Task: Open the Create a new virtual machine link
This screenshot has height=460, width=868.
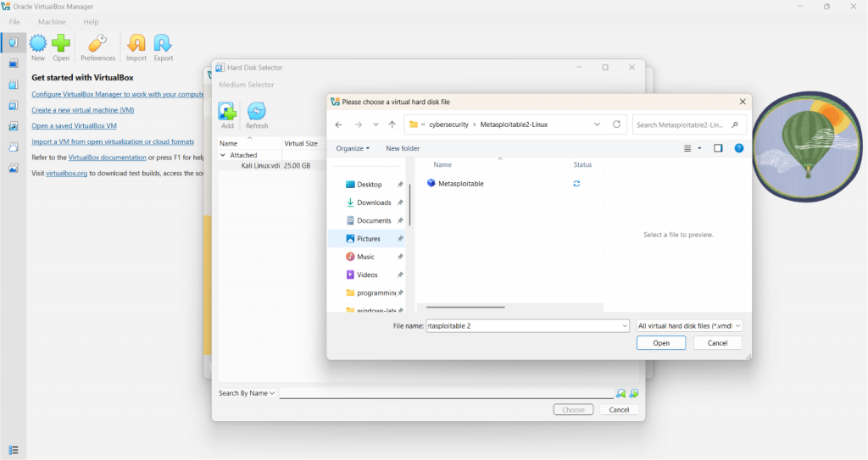Action: point(82,110)
